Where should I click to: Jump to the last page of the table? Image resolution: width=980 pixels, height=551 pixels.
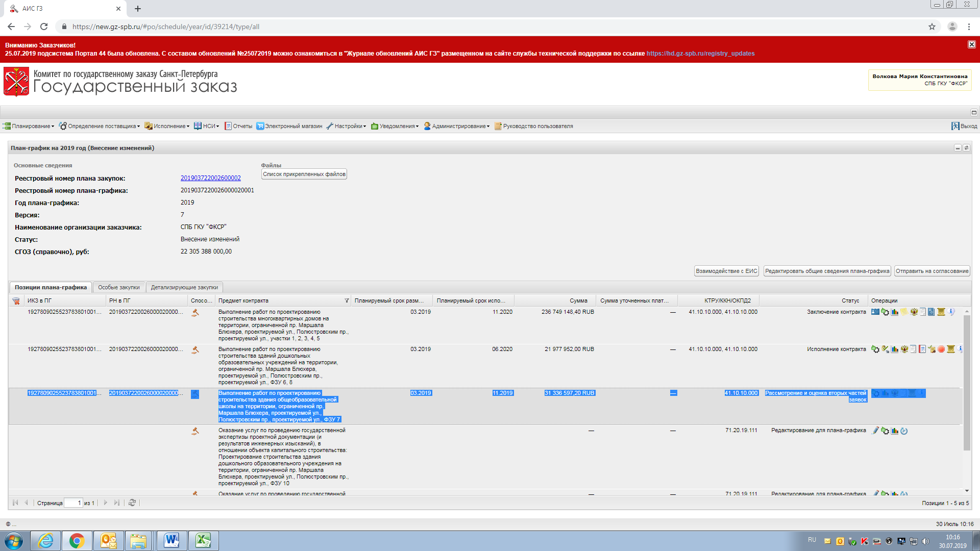click(117, 503)
